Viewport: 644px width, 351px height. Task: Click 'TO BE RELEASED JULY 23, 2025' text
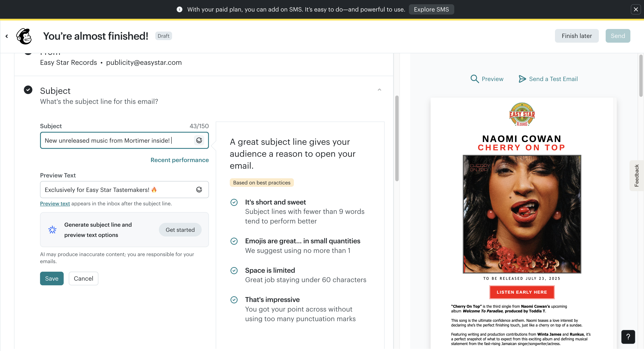pos(522,278)
